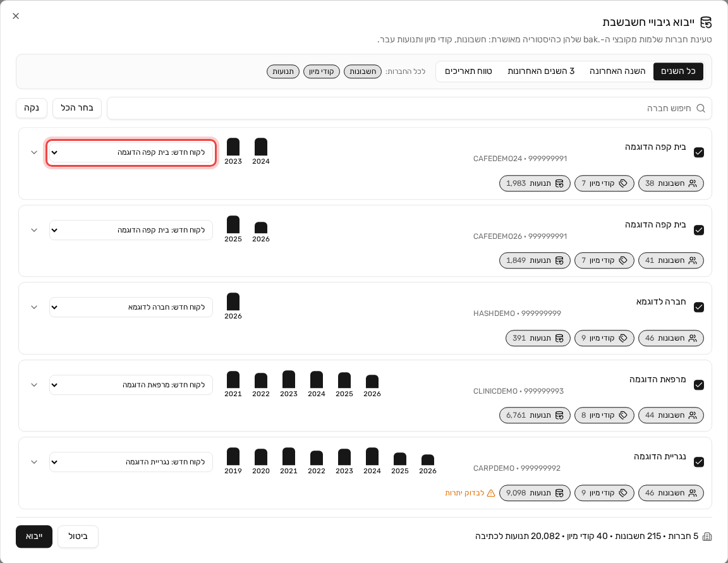Viewport: 728px width, 563px height.
Task: Click the database icon in the 1,849 תנועות badge
Action: coord(559,260)
